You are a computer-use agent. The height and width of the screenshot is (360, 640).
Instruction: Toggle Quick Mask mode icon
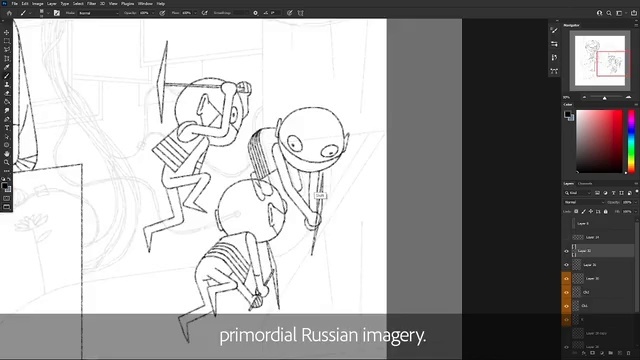coord(7,198)
